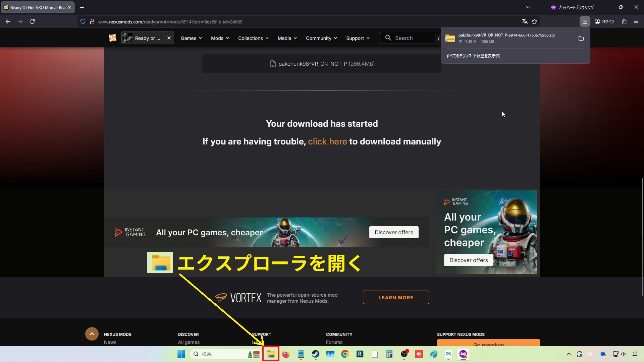The image size is (644, 362).
Task: Remove the Ready or Not game filter
Action: pyautogui.click(x=169, y=38)
